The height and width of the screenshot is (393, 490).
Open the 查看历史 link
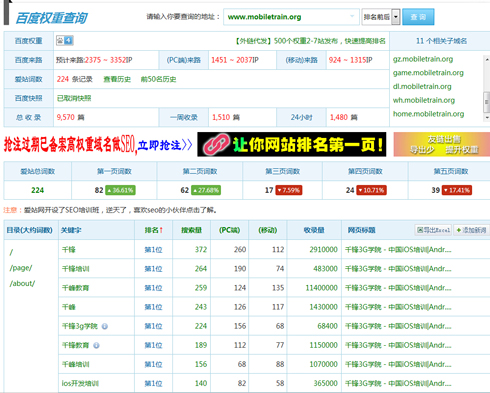[117, 79]
